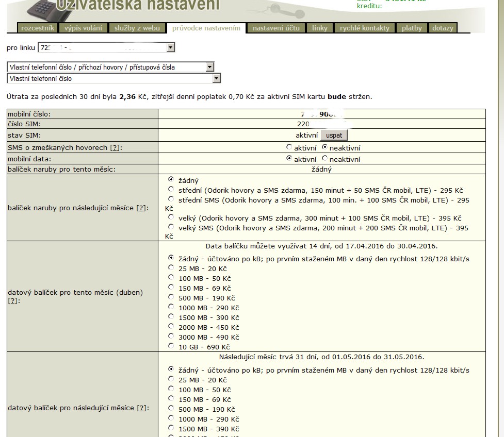This screenshot has width=504, height=437.
Task: Choose 500 MB package for this month
Action: tap(171, 297)
